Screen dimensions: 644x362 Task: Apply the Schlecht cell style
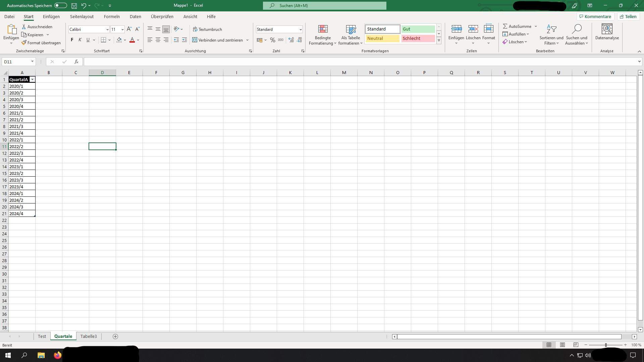[x=418, y=39]
